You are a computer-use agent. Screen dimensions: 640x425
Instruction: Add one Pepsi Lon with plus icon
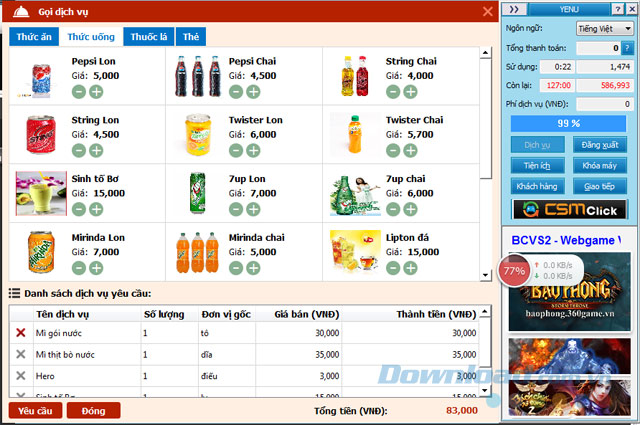pyautogui.click(x=97, y=92)
